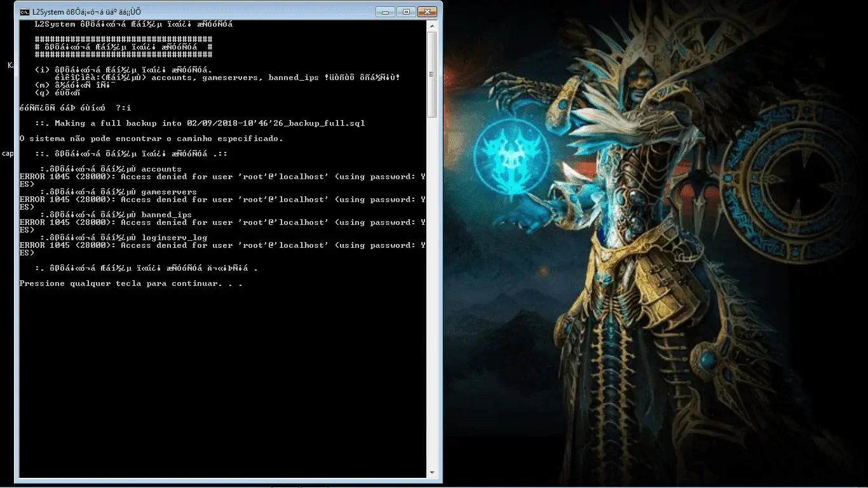Viewport: 868px width, 488px height.
Task: Minimize the L2System console window
Action: click(x=385, y=11)
